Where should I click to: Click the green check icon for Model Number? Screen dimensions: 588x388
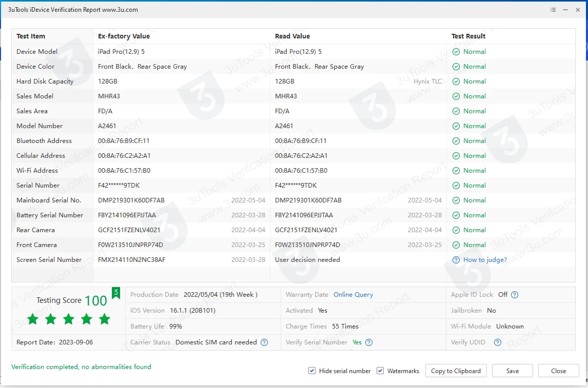pyautogui.click(x=456, y=126)
